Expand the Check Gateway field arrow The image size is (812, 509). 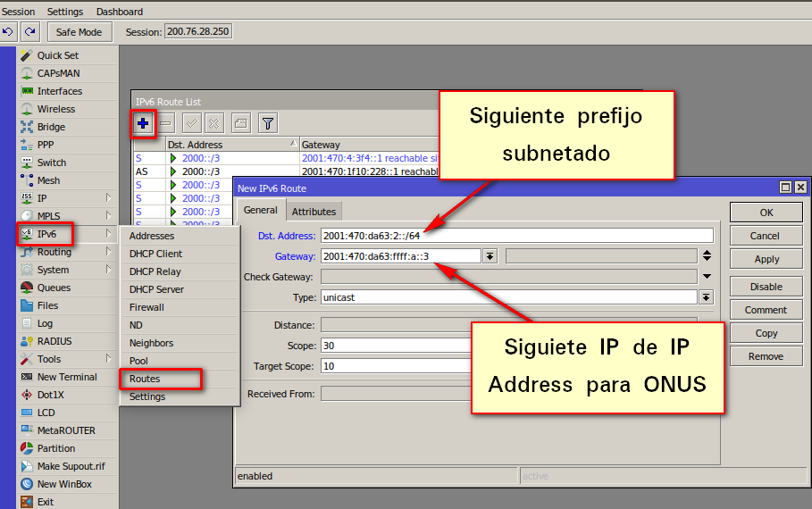707,277
